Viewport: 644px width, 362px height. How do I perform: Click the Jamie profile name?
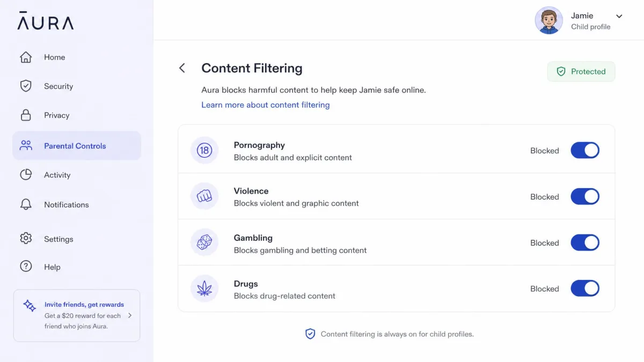point(582,16)
